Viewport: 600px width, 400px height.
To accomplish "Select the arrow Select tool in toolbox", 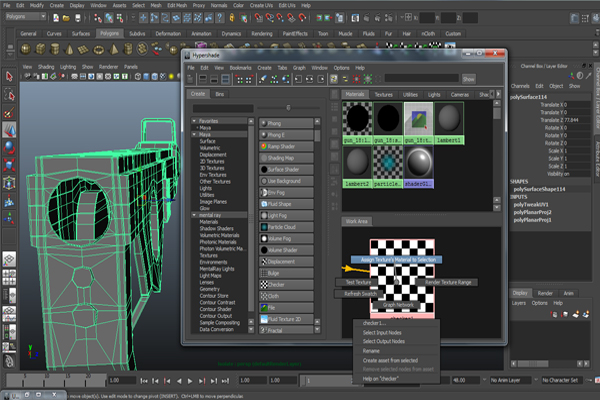I will point(9,77).
